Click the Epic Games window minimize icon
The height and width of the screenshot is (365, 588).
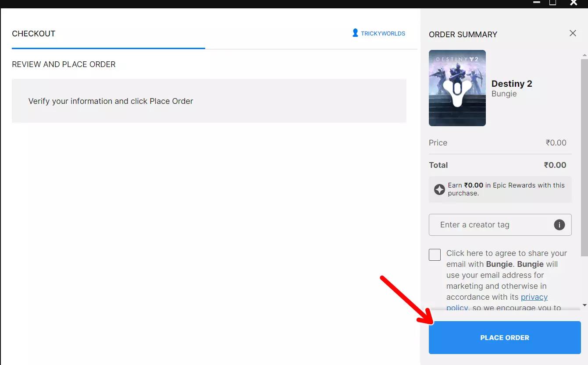(536, 3)
